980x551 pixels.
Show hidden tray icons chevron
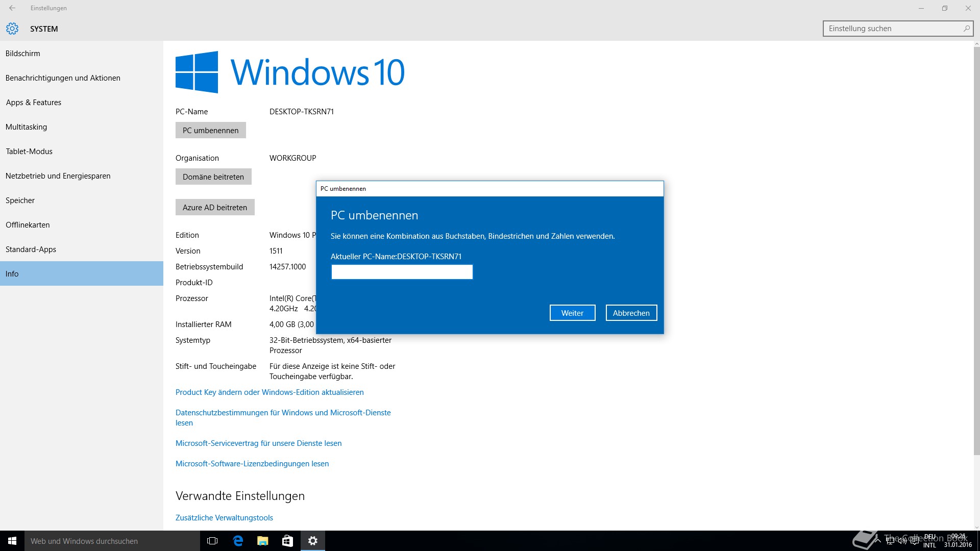[x=878, y=540]
